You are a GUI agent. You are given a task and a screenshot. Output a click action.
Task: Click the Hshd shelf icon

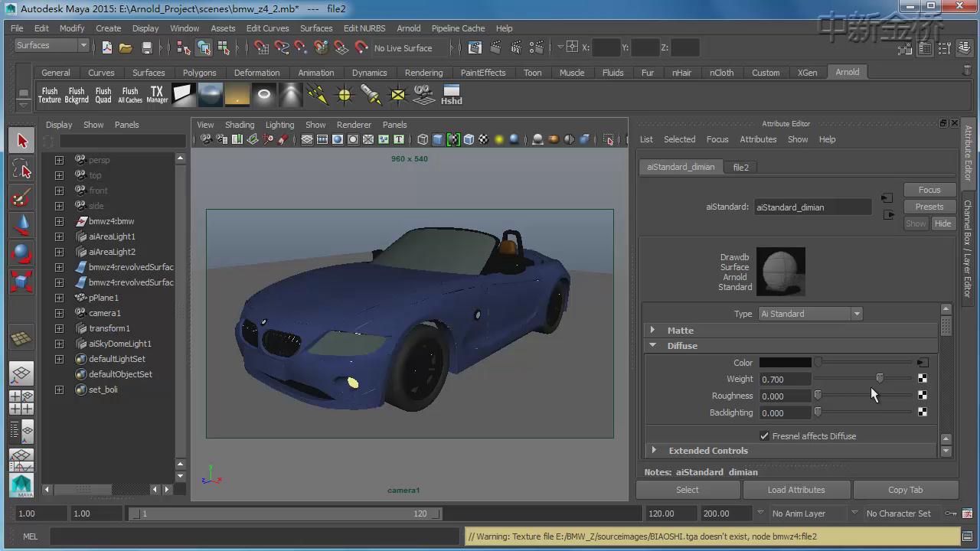coord(451,95)
